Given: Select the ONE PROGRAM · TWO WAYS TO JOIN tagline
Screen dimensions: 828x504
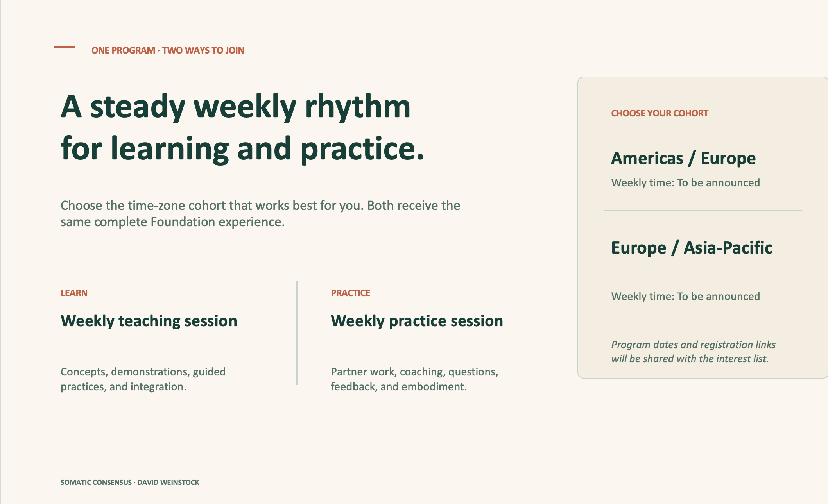Looking at the screenshot, I should coord(168,50).
